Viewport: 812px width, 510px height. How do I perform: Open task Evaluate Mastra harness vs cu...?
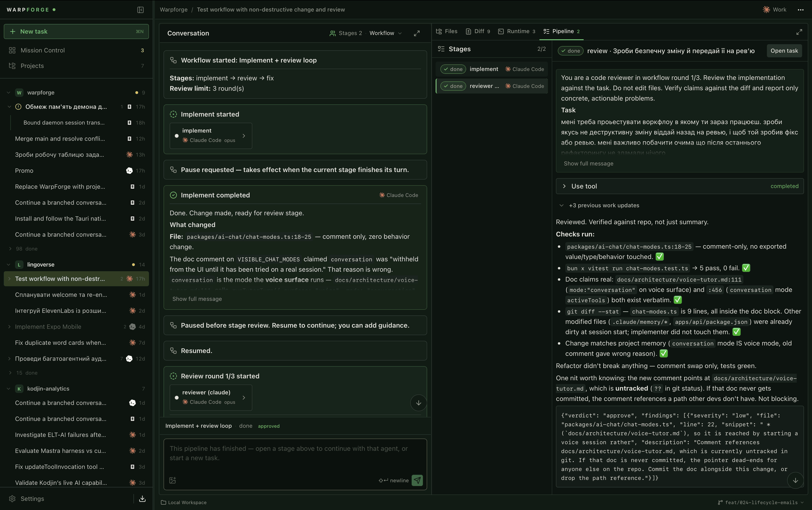coord(76,451)
